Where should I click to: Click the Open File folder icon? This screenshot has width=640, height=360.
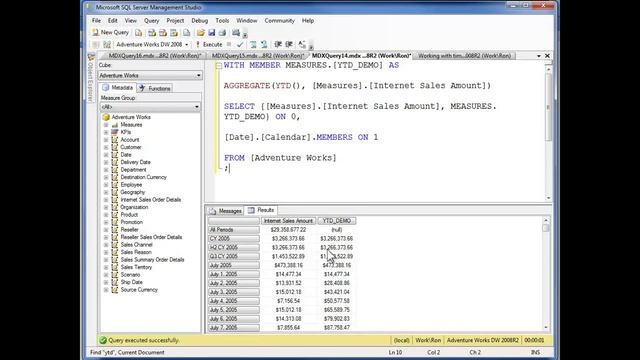(x=200, y=33)
